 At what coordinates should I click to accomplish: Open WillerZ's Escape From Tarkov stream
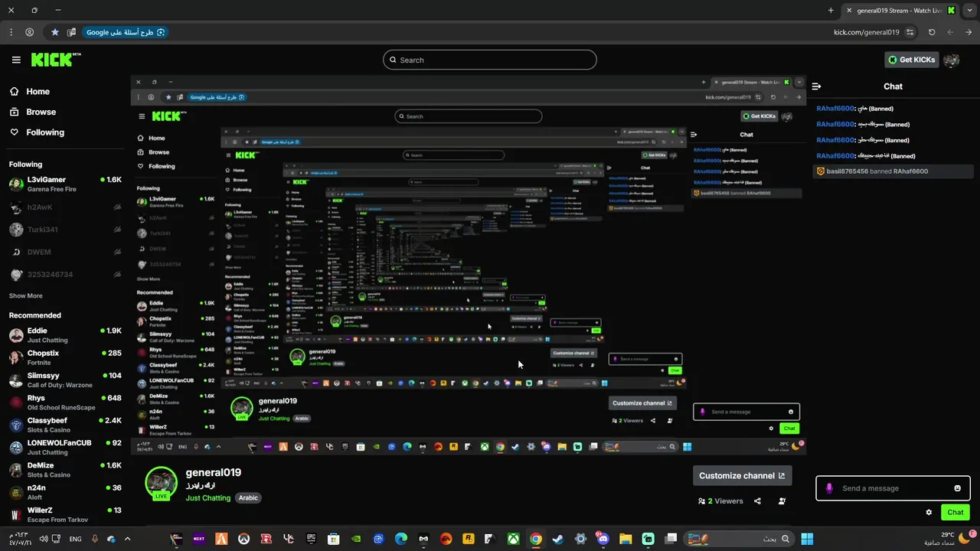tap(65, 514)
